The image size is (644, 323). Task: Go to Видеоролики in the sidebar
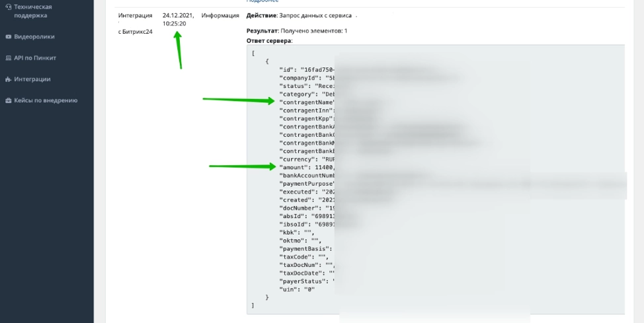34,37
